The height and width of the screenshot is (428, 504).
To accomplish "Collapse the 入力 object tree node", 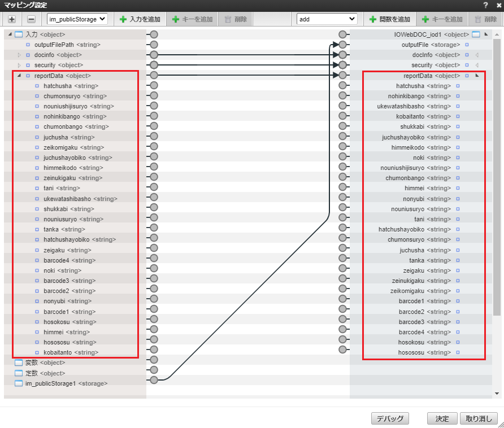I will click(10, 34).
